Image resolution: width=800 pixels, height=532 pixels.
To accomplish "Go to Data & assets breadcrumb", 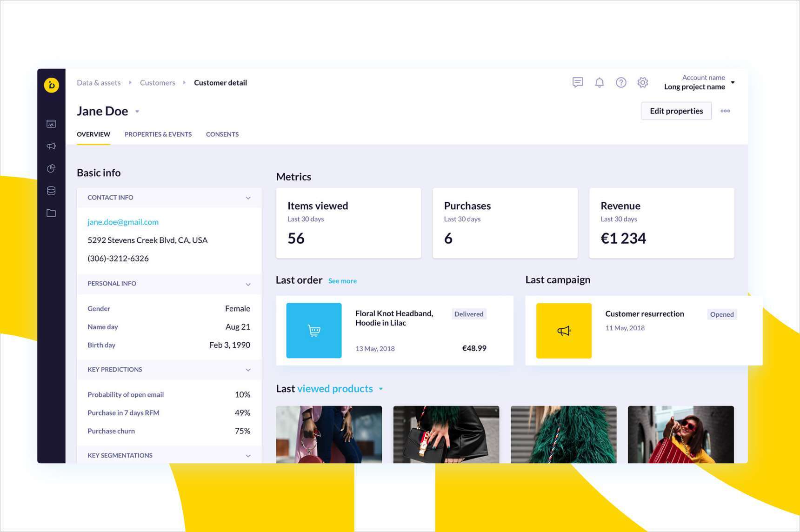I will click(x=99, y=83).
